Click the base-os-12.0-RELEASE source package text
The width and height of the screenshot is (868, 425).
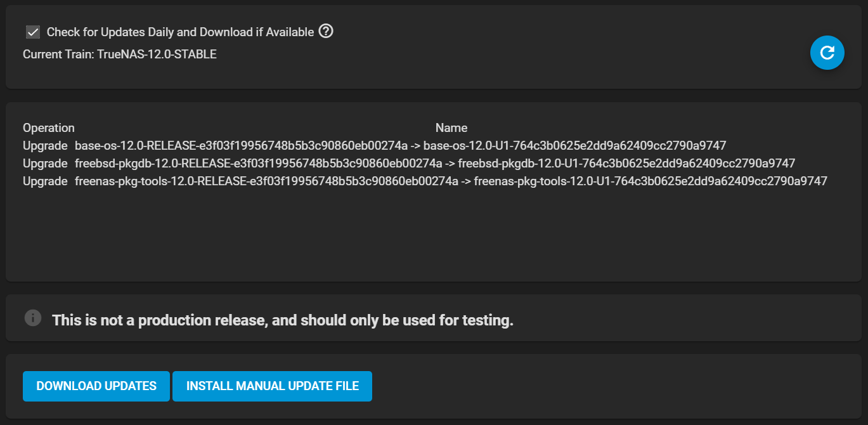241,146
